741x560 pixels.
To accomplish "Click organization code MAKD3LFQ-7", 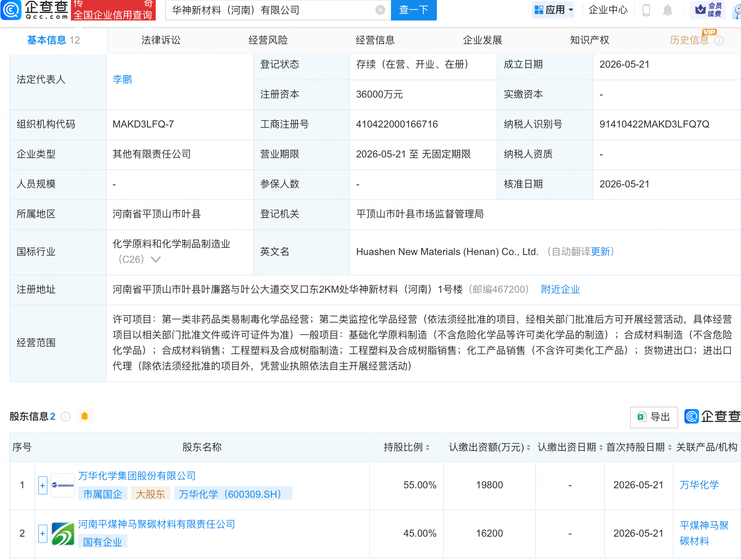I will [x=143, y=124].
